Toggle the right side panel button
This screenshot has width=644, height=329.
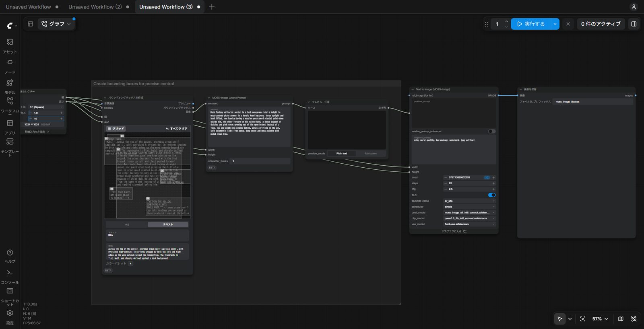click(x=634, y=24)
